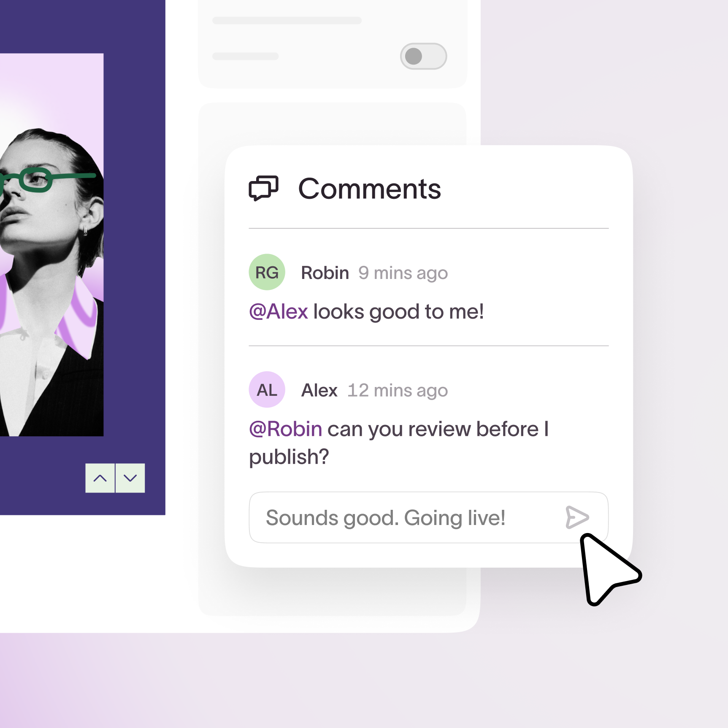Click the Comments panel title
728x728 pixels.
click(369, 189)
